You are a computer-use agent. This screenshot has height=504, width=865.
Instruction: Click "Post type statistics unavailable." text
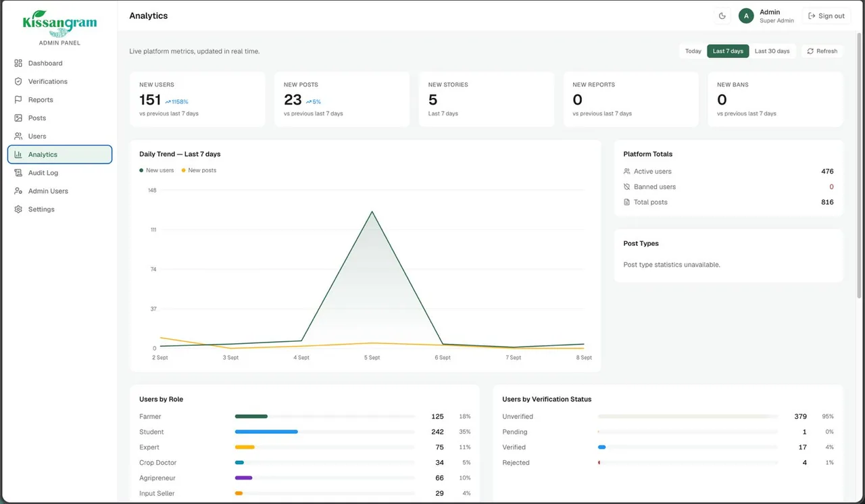pyautogui.click(x=672, y=265)
